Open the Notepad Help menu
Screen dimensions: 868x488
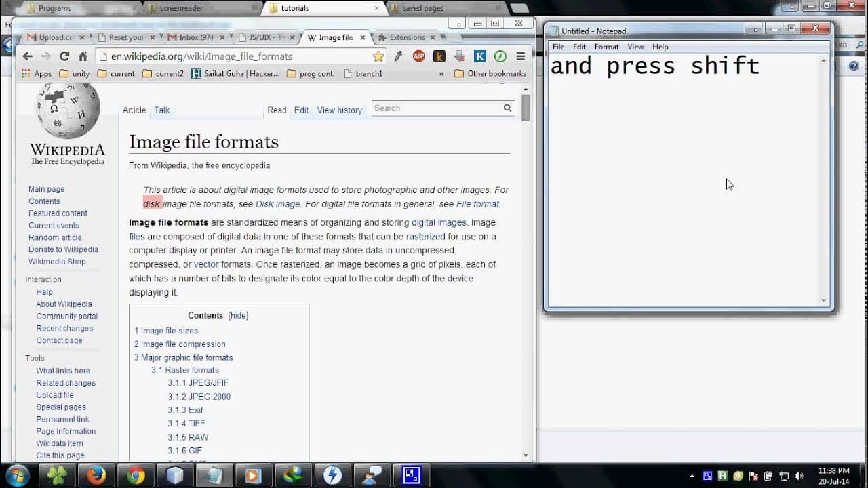pos(660,47)
